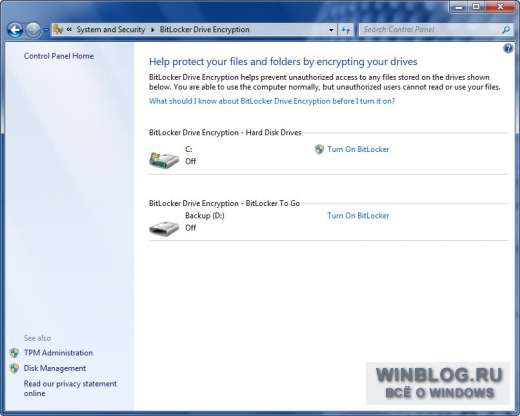520x416 pixels.
Task: Select the 'C:' drive label text
Action: 189,149
